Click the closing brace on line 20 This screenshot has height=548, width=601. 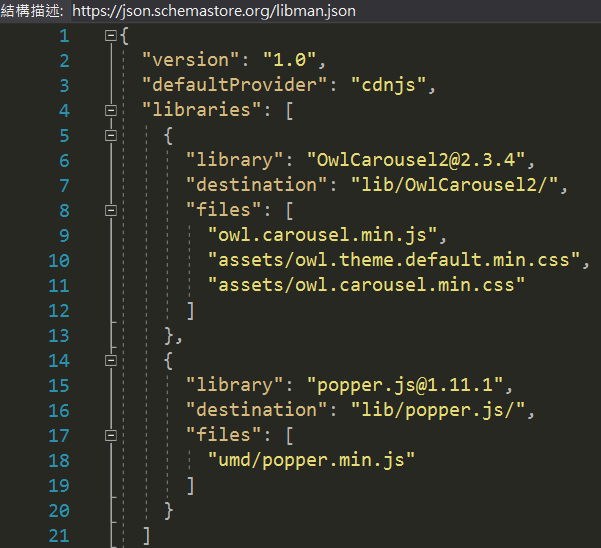pos(169,511)
